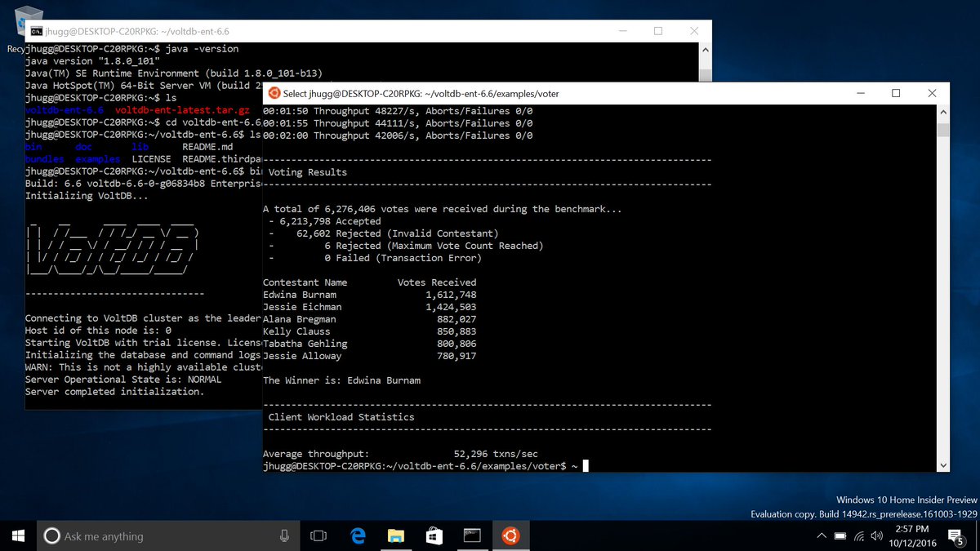Image resolution: width=980 pixels, height=551 pixels.
Task: Click the 'Tabatha Gehling' contestant row
Action: [370, 344]
